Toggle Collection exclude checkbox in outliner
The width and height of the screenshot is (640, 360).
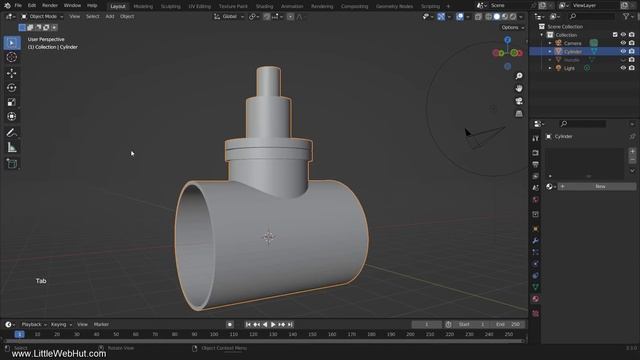tap(615, 35)
